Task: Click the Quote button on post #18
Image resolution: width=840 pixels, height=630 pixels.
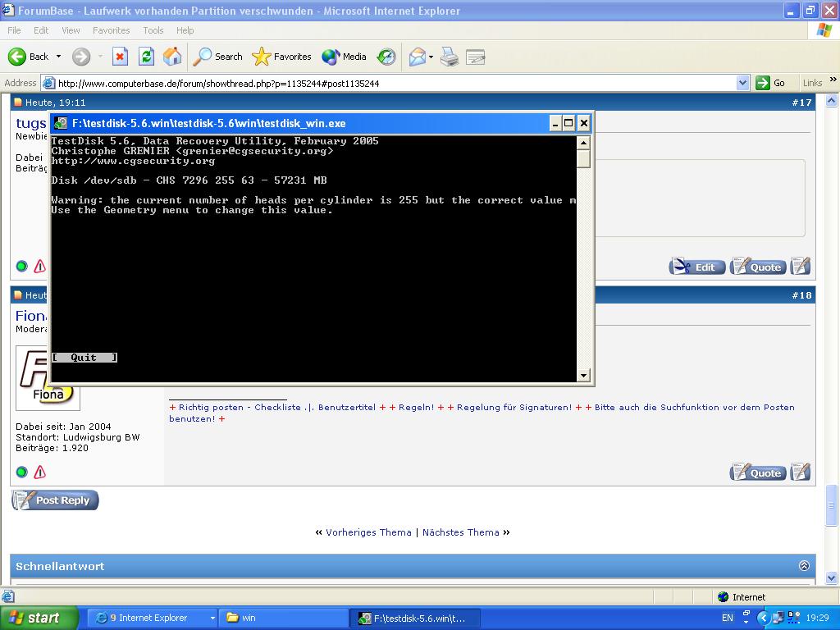Action: pos(757,472)
